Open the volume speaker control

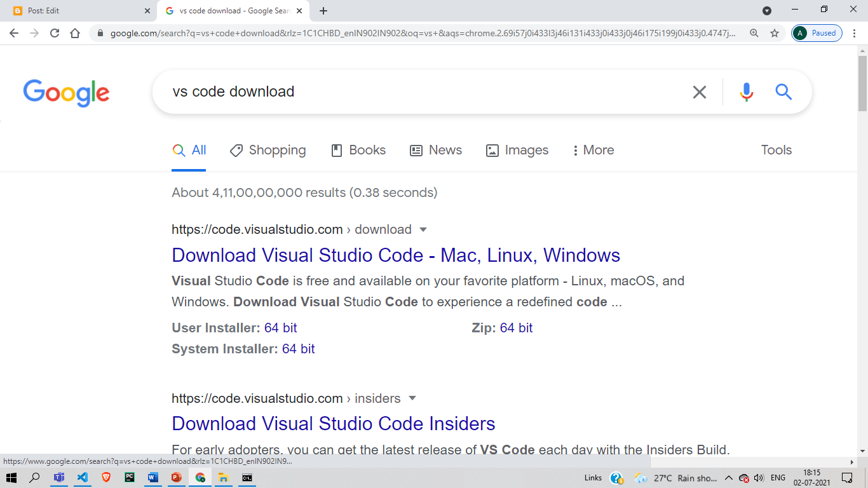758,478
